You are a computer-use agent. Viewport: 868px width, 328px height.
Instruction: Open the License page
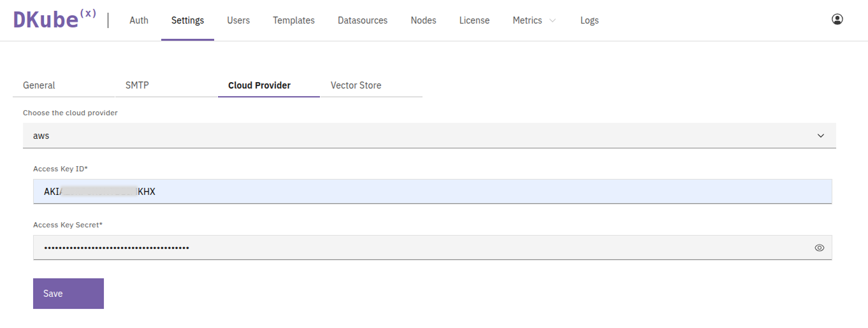(x=474, y=20)
